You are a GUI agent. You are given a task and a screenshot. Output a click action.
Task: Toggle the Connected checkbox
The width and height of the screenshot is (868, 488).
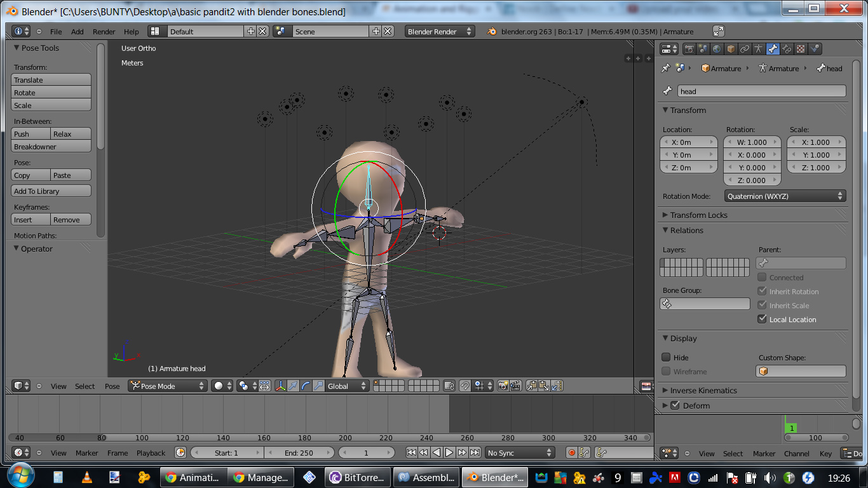point(763,277)
